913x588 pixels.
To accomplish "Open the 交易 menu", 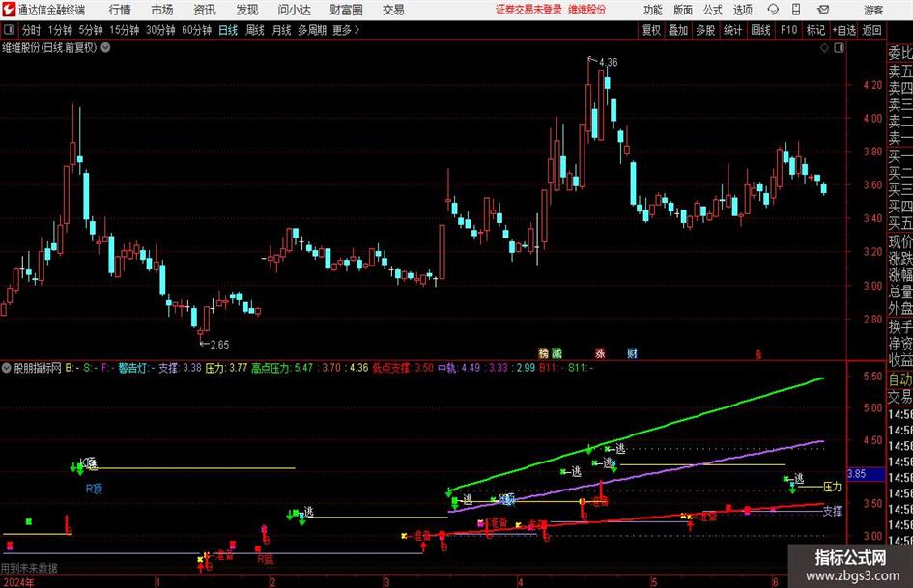I will 393,10.
